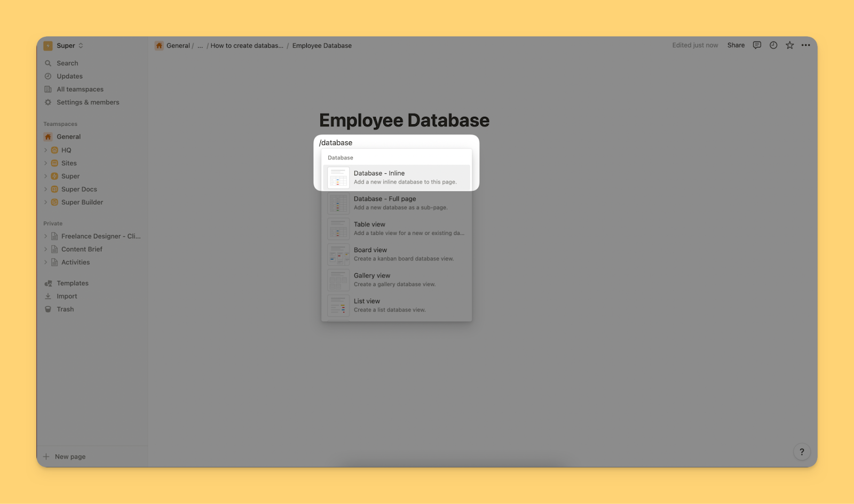The width and height of the screenshot is (854, 504).
Task: Click the New page label
Action: 70,457
